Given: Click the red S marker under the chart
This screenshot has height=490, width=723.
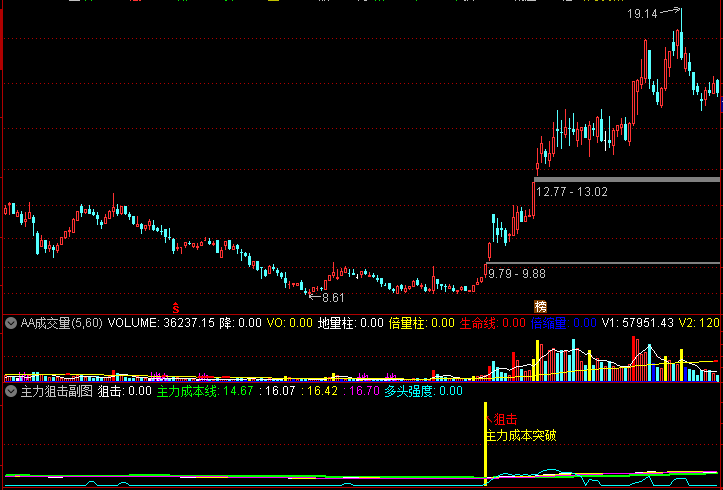Looking at the screenshot, I should [x=176, y=307].
